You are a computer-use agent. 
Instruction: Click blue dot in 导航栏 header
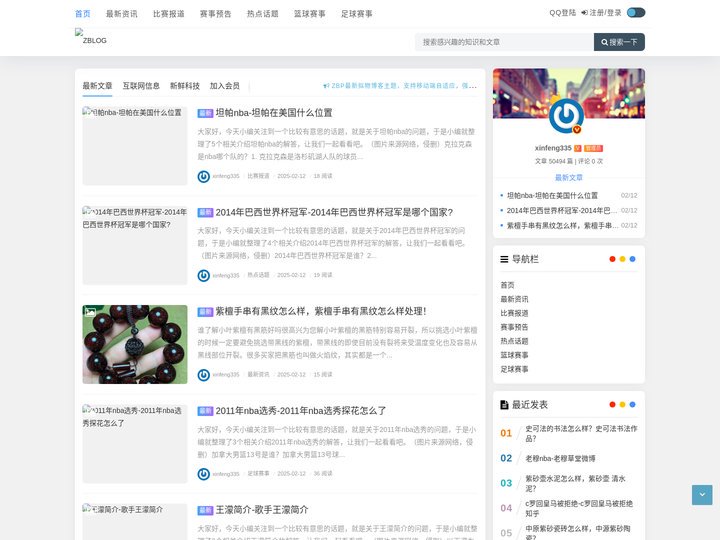pyautogui.click(x=632, y=259)
